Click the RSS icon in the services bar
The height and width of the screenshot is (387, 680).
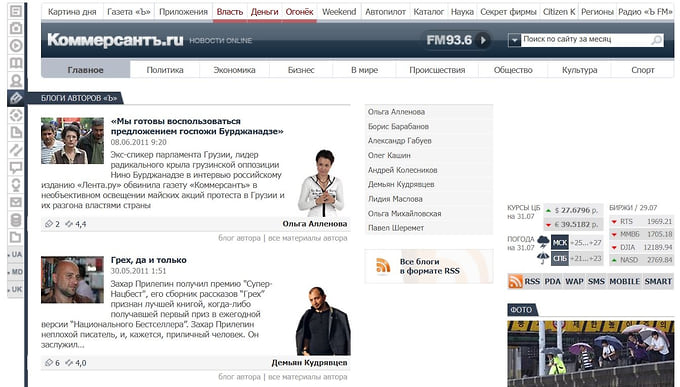515,281
